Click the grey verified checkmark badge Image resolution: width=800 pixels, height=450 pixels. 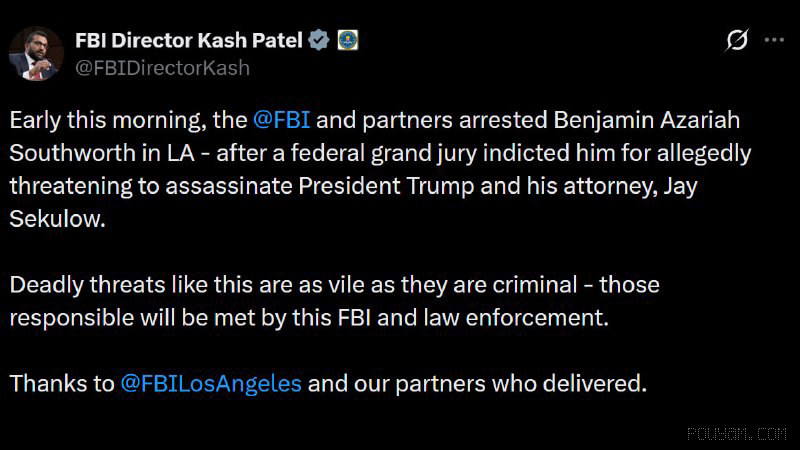319,40
